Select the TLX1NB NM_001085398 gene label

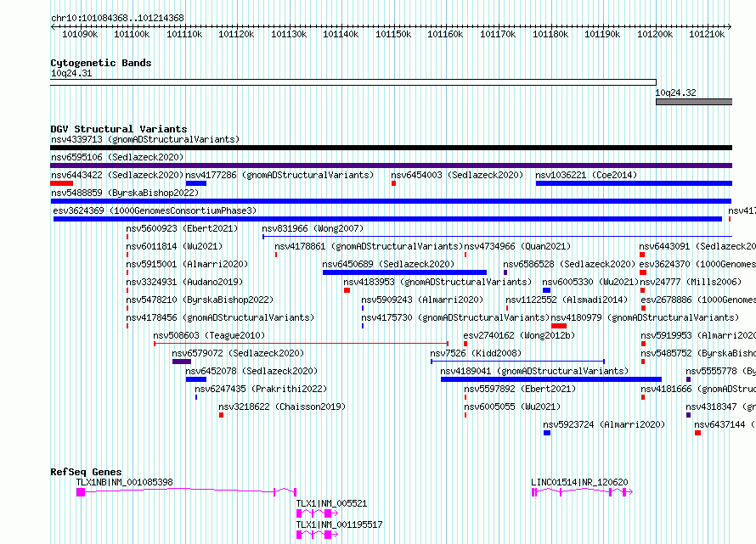(x=124, y=482)
